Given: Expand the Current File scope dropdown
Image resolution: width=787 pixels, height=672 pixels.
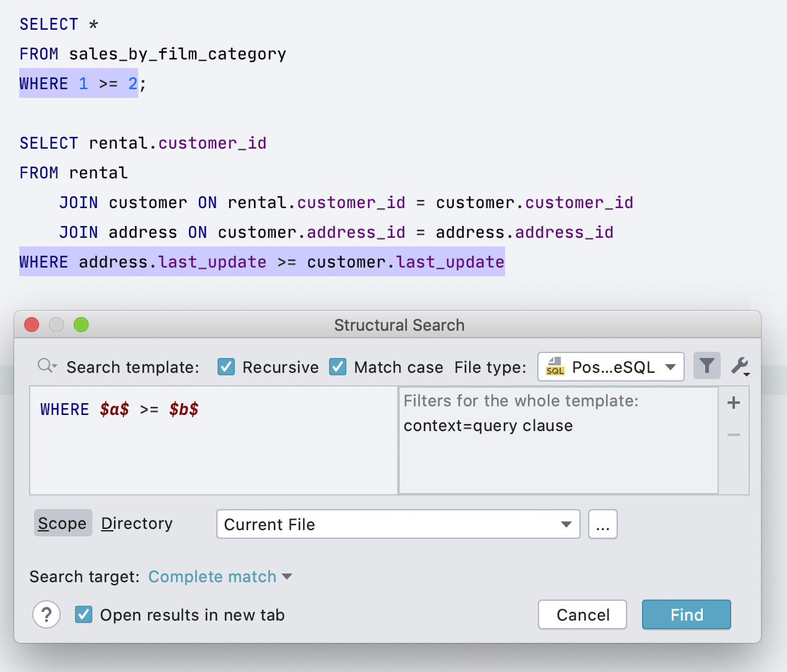Looking at the screenshot, I should point(398,524).
